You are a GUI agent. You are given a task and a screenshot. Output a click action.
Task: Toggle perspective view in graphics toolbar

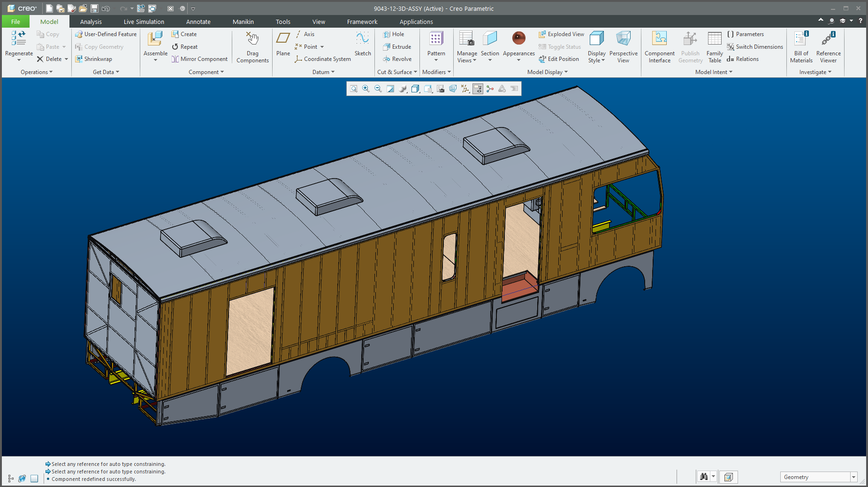(453, 89)
